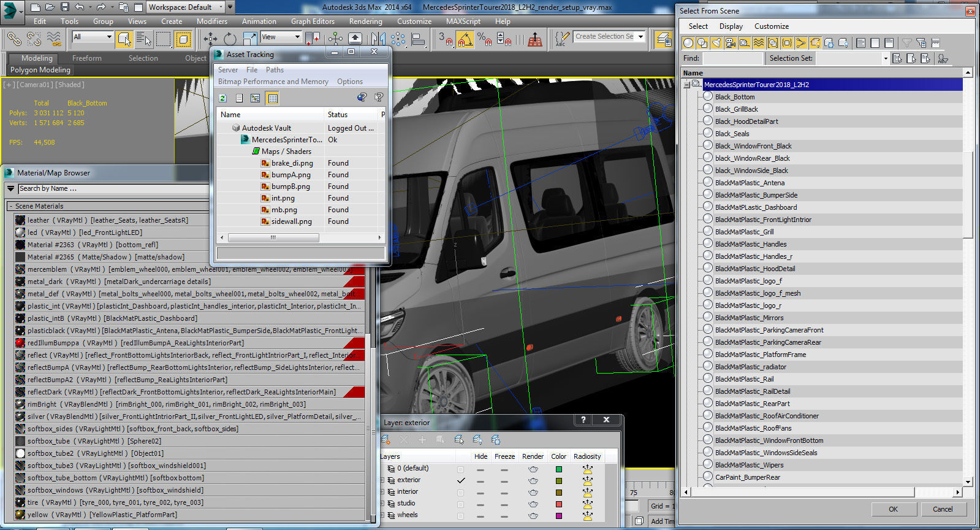Collapse the Scene Materials rollout
Viewport: 980px width, 530px height.
[10, 206]
